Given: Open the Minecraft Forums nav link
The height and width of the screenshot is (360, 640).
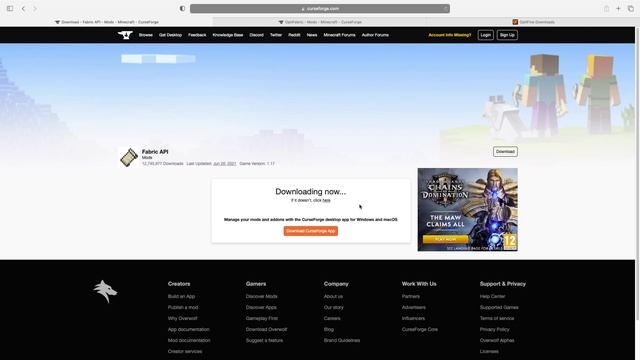Looking at the screenshot, I should click(x=340, y=35).
